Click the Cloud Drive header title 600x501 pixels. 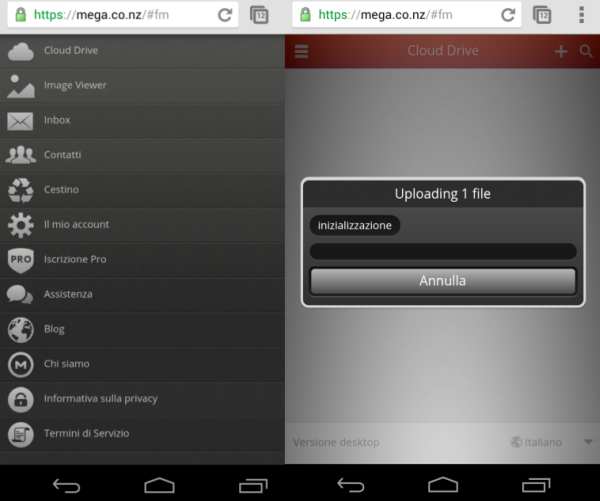[x=443, y=51]
